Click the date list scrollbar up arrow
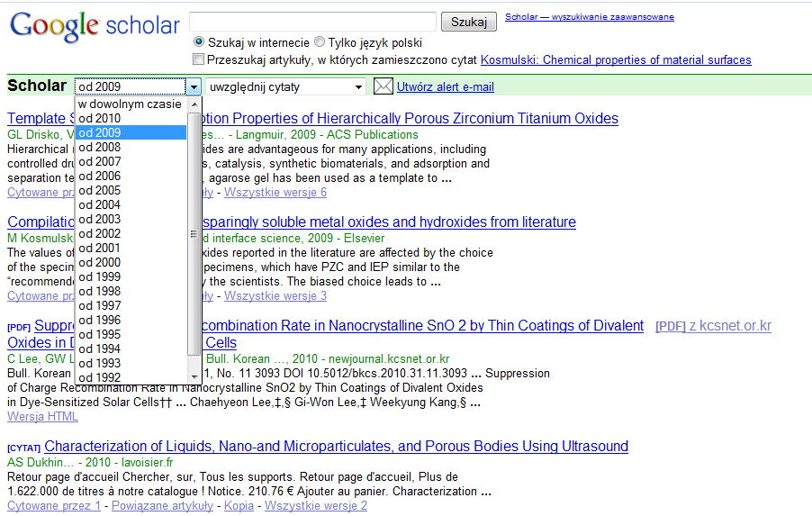Image resolution: width=812 pixels, height=516 pixels. coord(194,104)
